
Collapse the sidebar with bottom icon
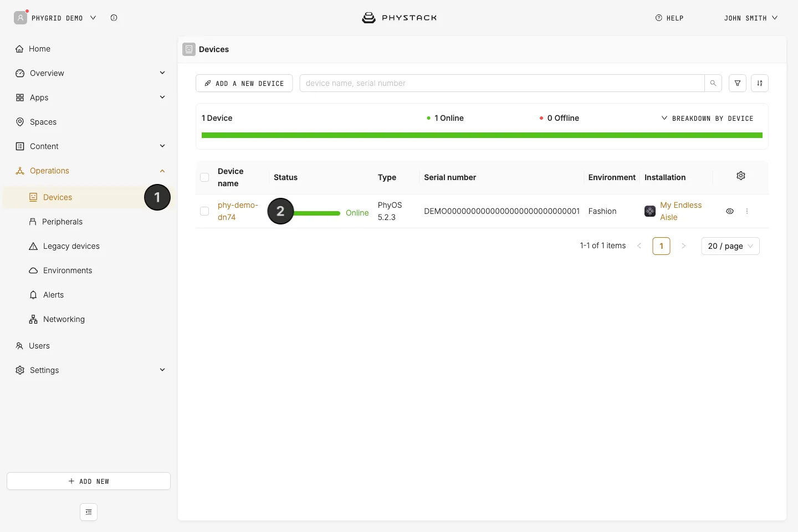(89, 512)
